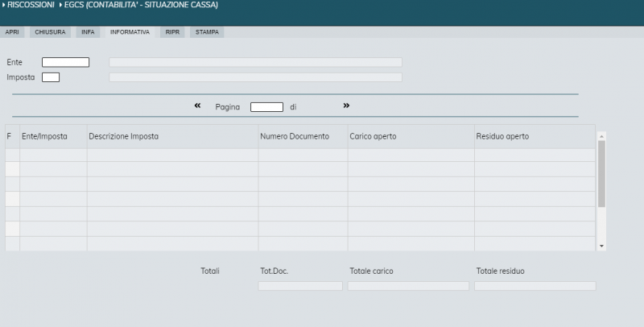Click the Pagina number input field

tap(266, 106)
